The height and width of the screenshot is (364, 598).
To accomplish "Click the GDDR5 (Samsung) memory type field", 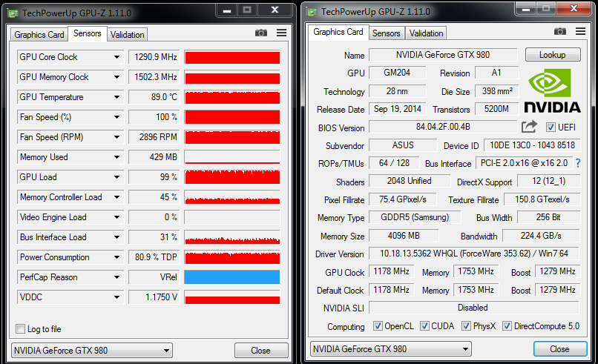I will 415,217.
